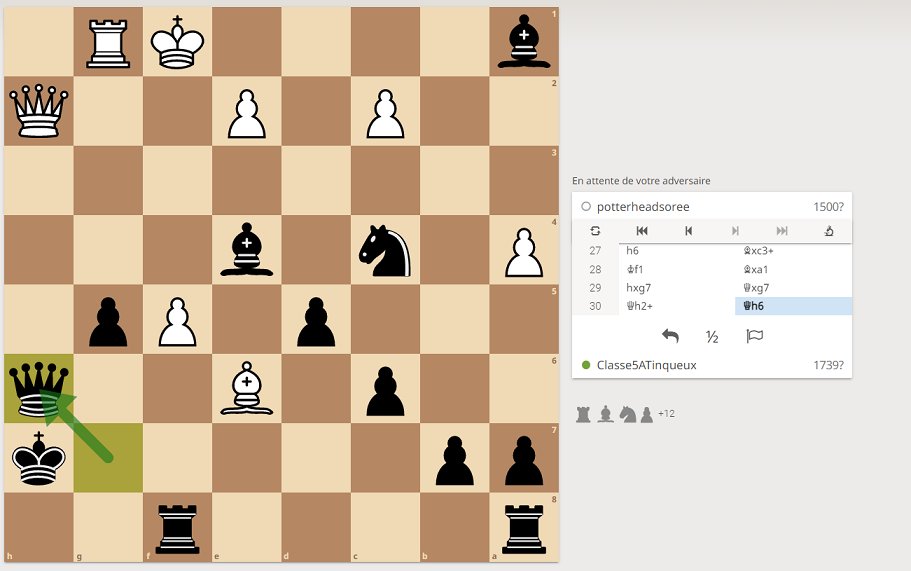Select the black knight on c4
Image resolution: width=911 pixels, height=571 pixels.
[x=385, y=250]
